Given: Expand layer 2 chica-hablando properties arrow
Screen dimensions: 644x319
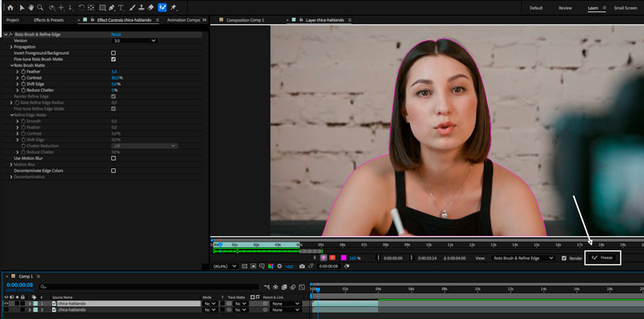Looking at the screenshot, I should coord(30,309).
